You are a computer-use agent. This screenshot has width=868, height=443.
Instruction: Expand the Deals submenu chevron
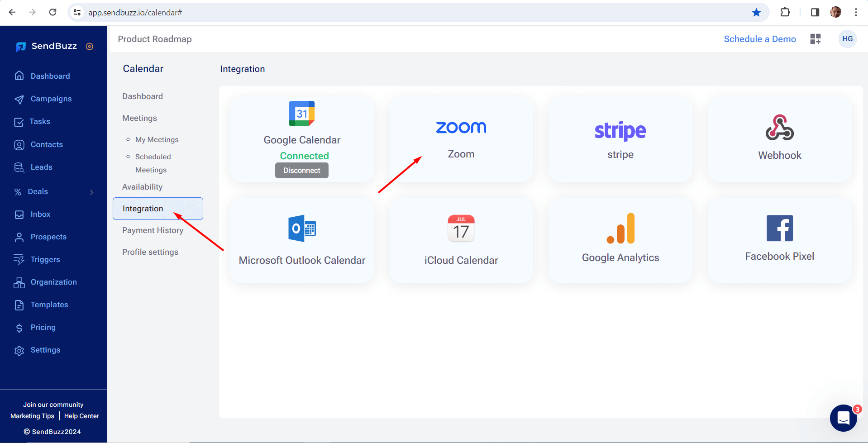[x=92, y=192]
